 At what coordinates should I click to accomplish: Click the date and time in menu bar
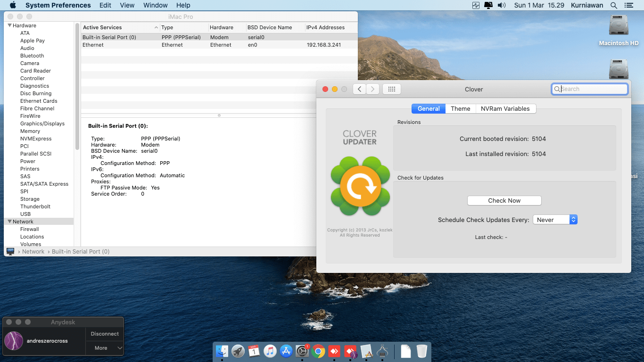tap(539, 5)
